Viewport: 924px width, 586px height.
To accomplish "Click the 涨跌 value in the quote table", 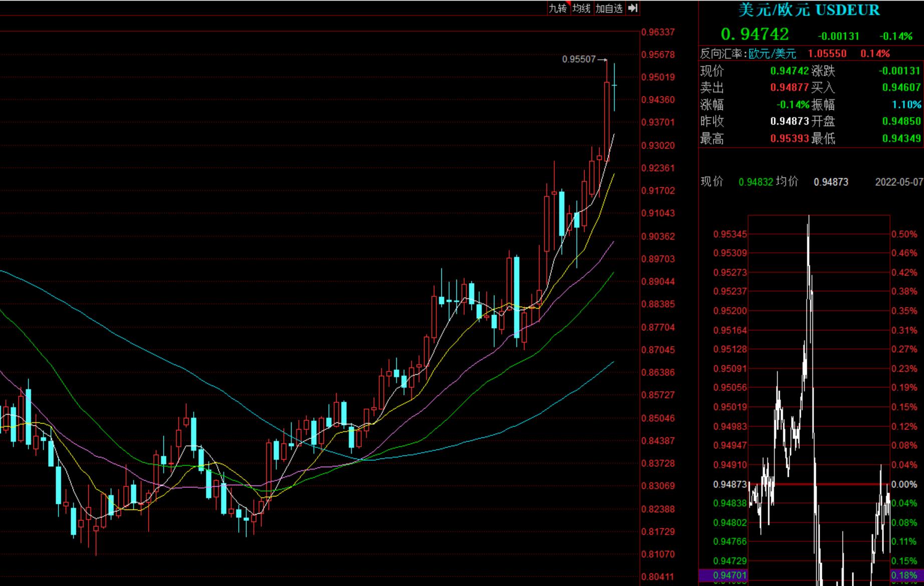I will click(x=900, y=71).
